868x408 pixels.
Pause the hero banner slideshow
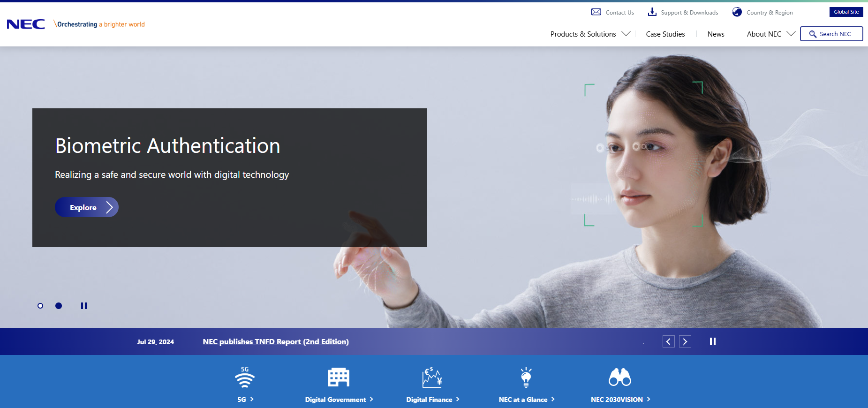(84, 306)
